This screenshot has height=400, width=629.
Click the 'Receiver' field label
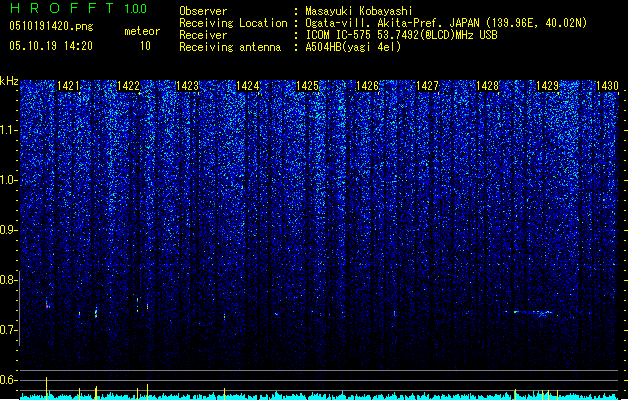tap(203, 35)
